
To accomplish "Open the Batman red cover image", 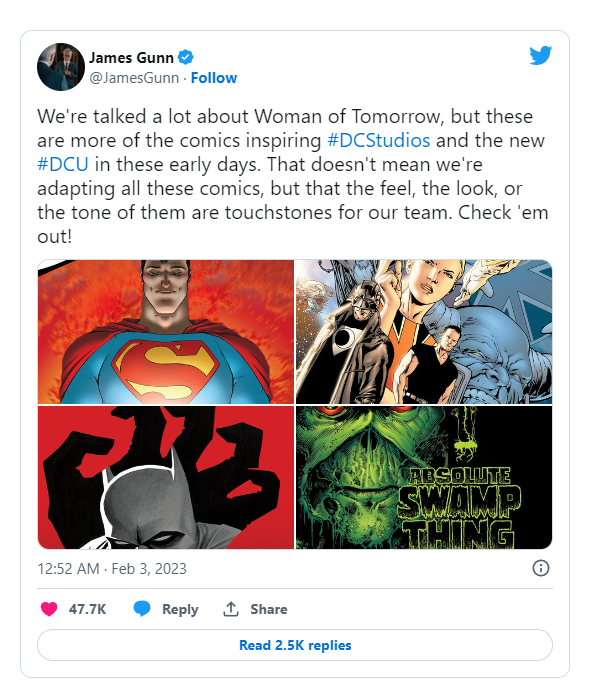I will click(x=166, y=477).
